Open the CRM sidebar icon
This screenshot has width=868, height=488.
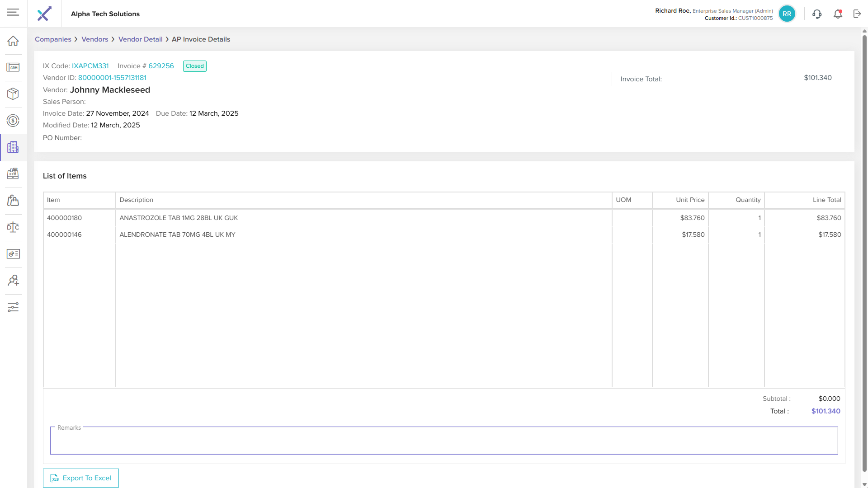13,67
